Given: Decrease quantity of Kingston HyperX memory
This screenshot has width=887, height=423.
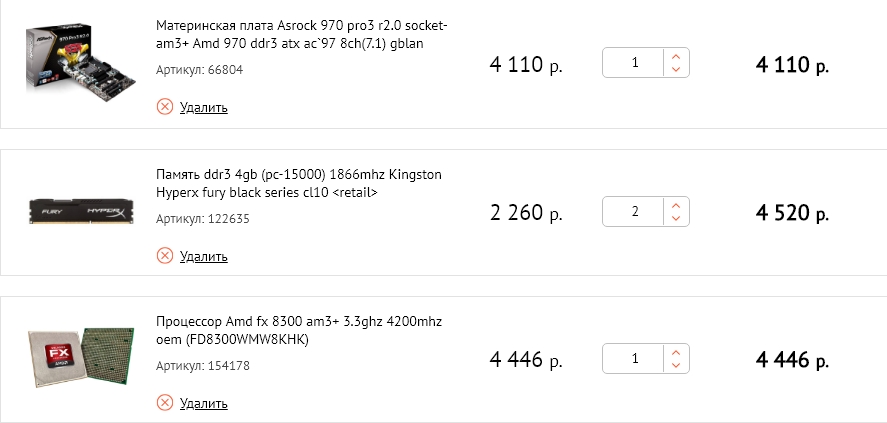Looking at the screenshot, I should (676, 218).
